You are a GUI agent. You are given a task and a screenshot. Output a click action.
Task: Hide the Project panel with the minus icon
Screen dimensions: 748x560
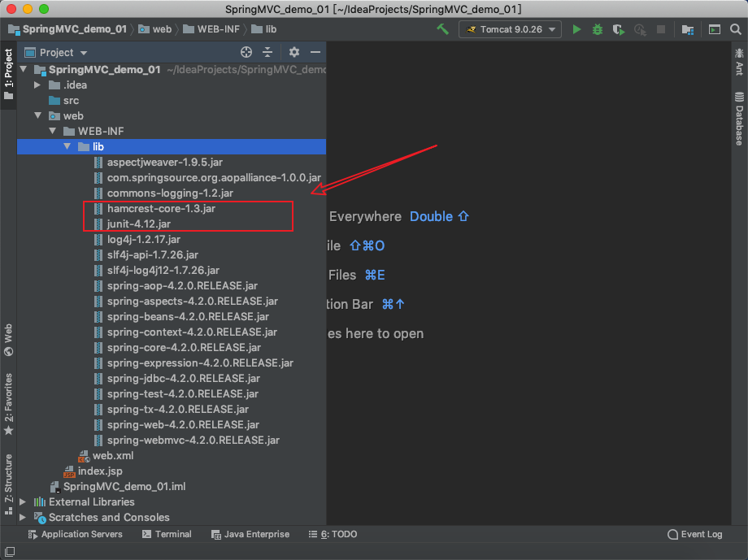315,52
